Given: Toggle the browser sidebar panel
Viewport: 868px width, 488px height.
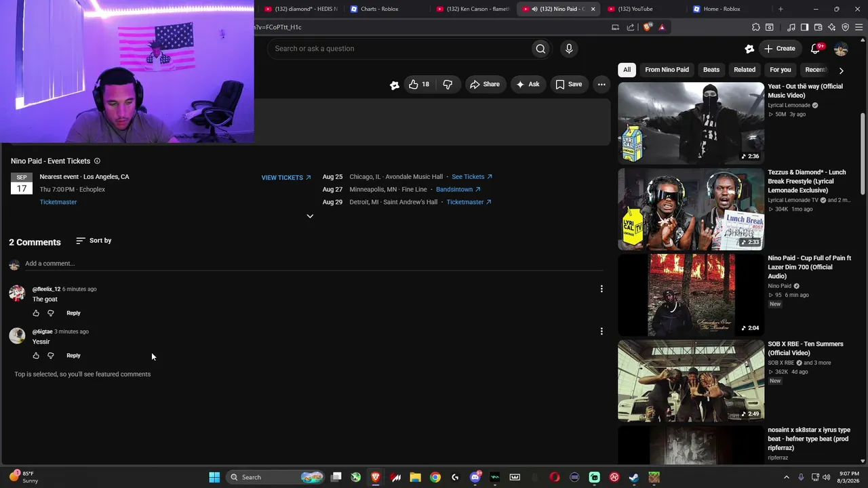Looking at the screenshot, I should pos(804,27).
